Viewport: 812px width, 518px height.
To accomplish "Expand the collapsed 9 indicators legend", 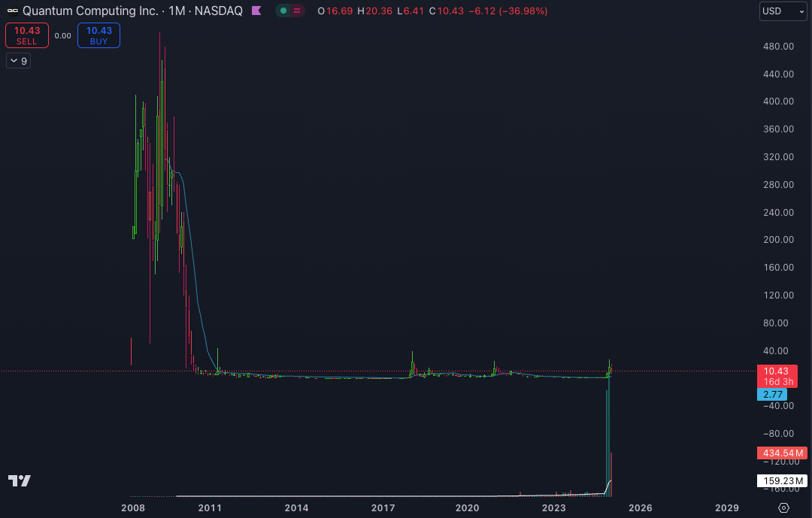I will pyautogui.click(x=19, y=61).
